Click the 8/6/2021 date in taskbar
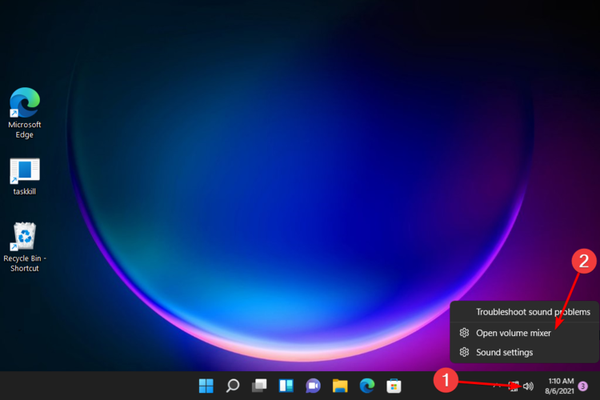The width and height of the screenshot is (600, 400). coord(558,391)
